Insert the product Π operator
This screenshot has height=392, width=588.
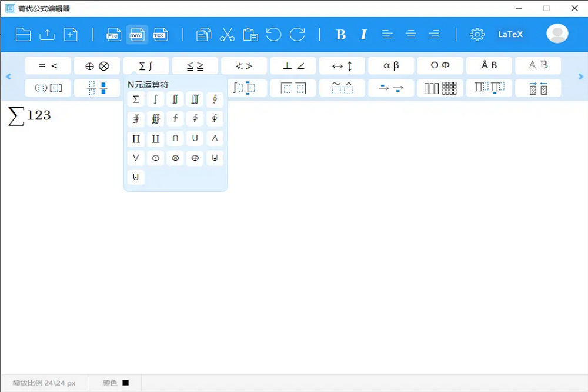coord(136,139)
